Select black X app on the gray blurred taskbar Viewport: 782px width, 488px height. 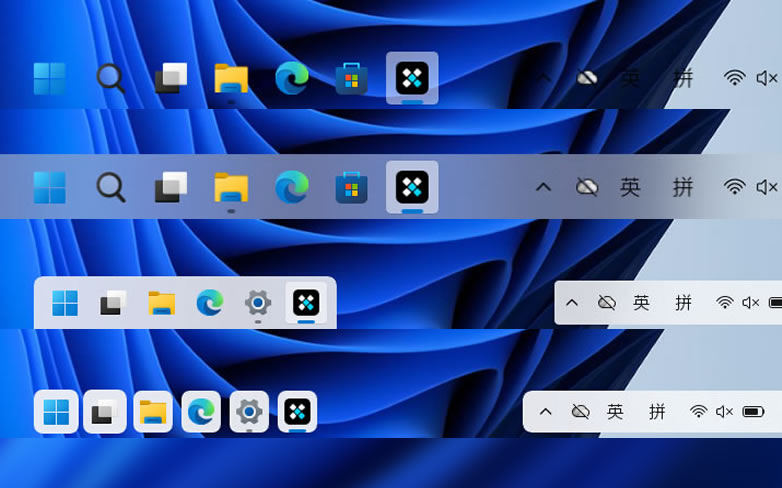412,187
